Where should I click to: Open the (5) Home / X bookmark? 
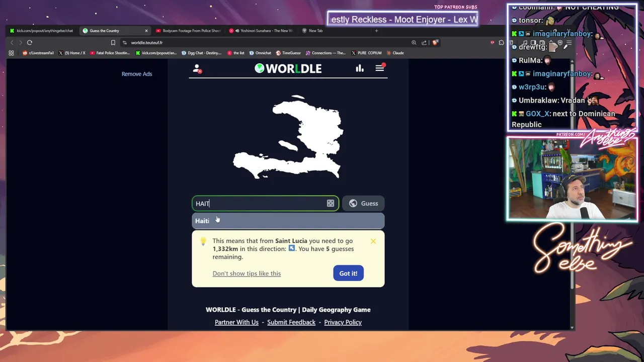pos(72,53)
